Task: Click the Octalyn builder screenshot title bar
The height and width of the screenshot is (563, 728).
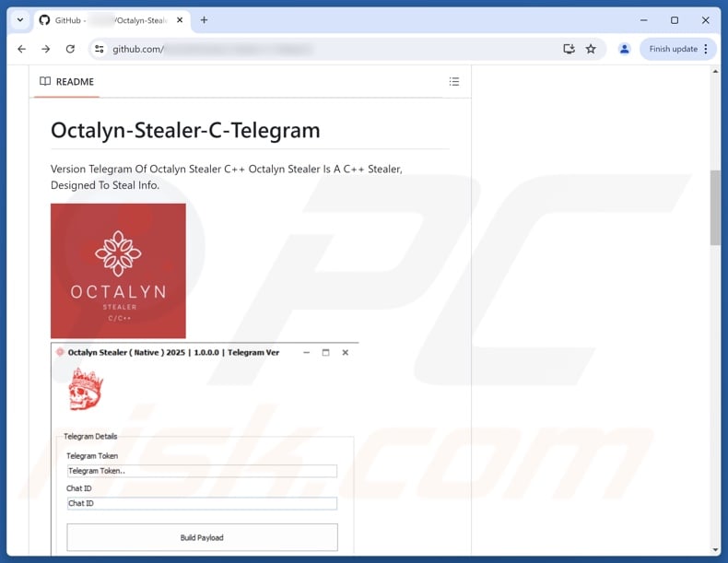Action: tap(205, 352)
